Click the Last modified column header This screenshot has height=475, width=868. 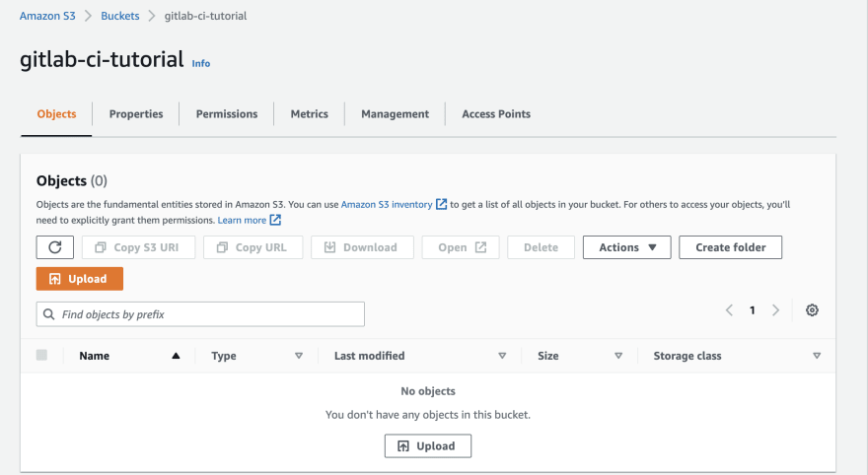[x=369, y=356]
